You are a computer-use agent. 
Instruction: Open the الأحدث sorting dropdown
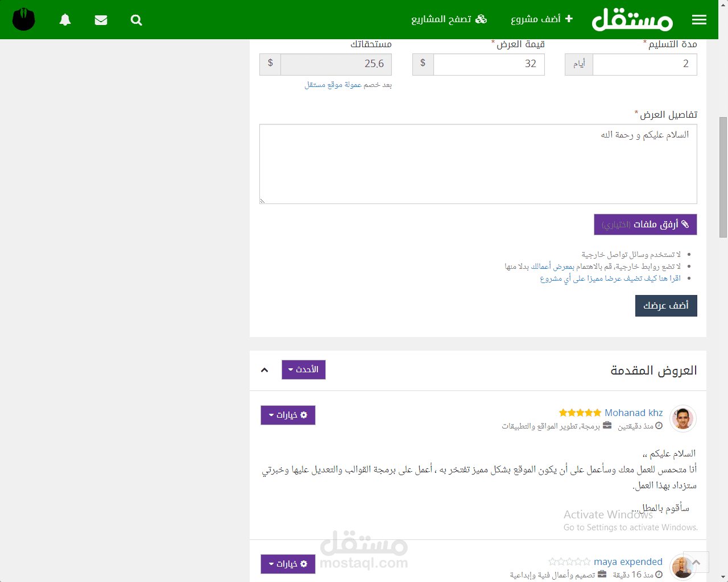pos(303,369)
